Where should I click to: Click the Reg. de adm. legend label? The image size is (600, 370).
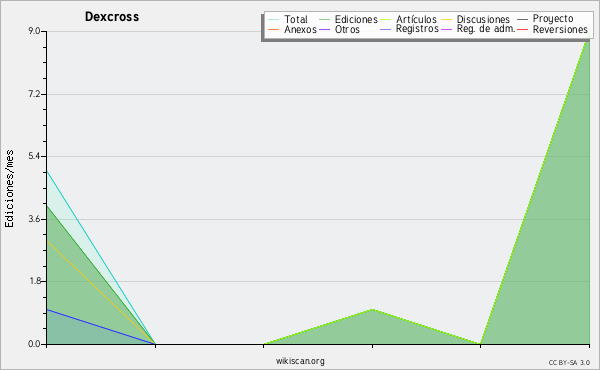486,29
